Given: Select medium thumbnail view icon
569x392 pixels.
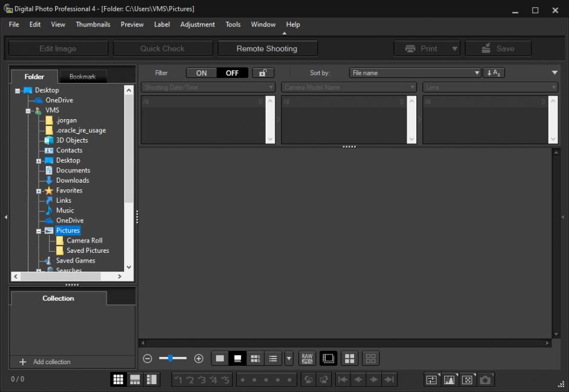Looking at the screenshot, I should [238, 359].
